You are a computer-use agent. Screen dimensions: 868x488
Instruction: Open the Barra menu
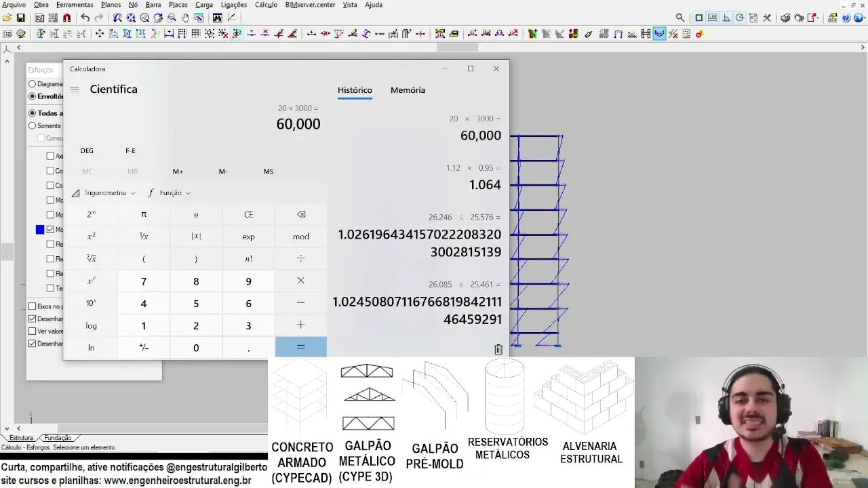(x=153, y=5)
